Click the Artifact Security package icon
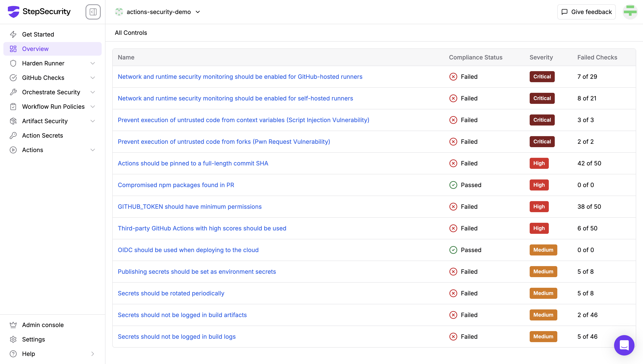Screen dimensions: 643x364 [x=13, y=121]
